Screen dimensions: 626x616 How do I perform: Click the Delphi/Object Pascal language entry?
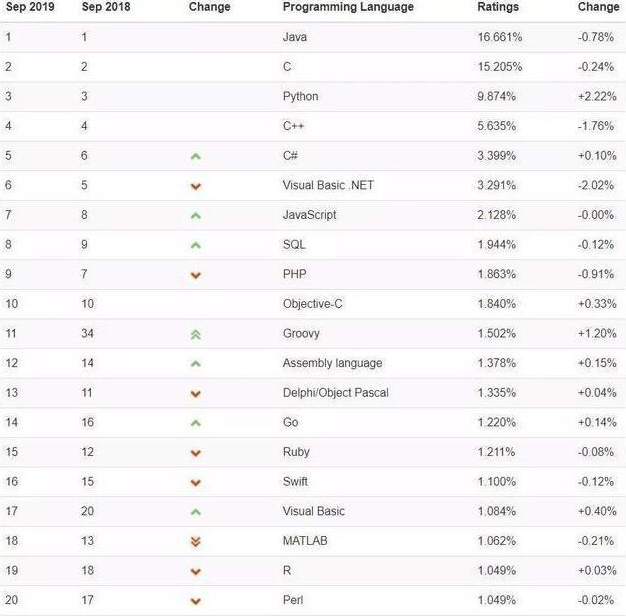[x=335, y=393]
